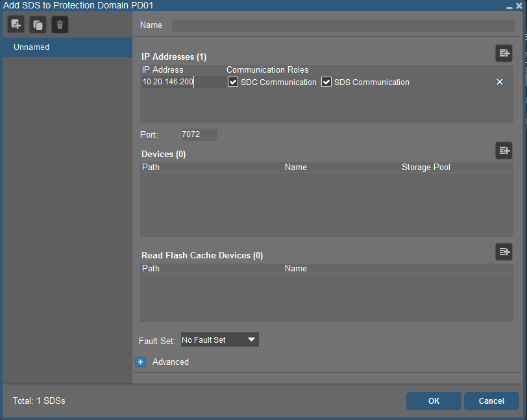Screen dimensions: 527x420
Task: Add a row to Devices list
Action: 504,151
